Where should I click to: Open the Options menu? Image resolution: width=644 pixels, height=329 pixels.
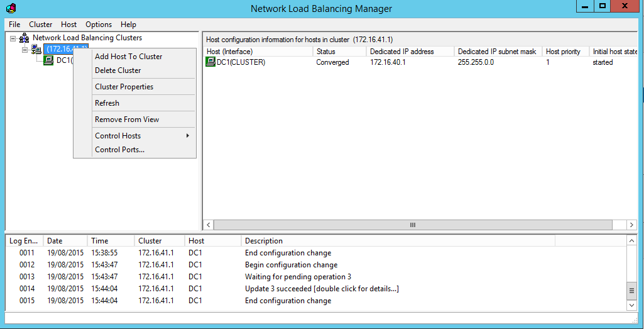99,25
